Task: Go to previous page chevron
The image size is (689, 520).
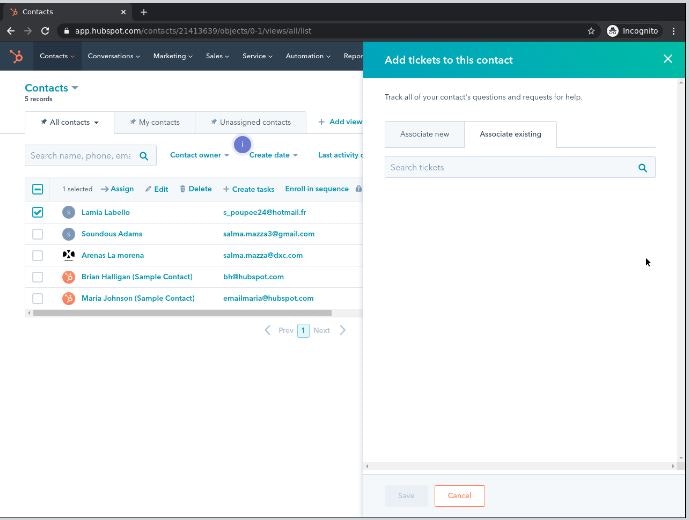Action: tap(268, 330)
